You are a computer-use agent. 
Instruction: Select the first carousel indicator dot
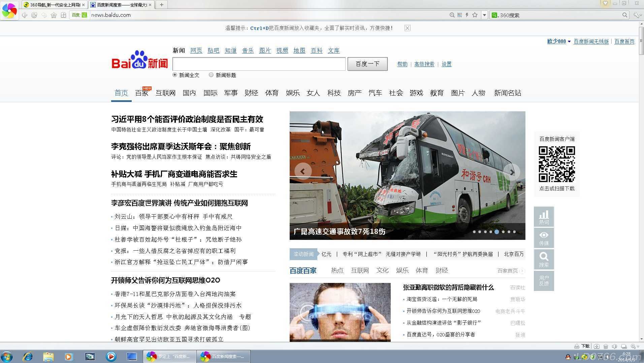[474, 231]
